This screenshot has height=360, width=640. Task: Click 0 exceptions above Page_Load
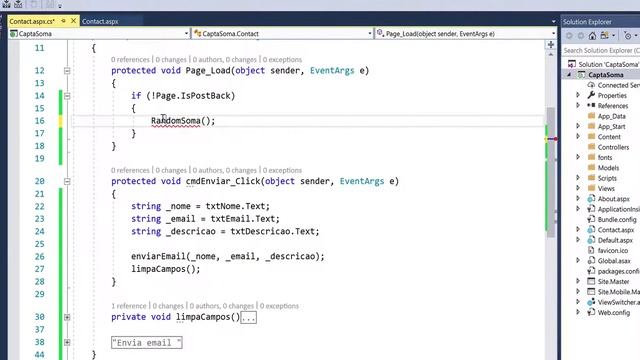[x=282, y=60]
